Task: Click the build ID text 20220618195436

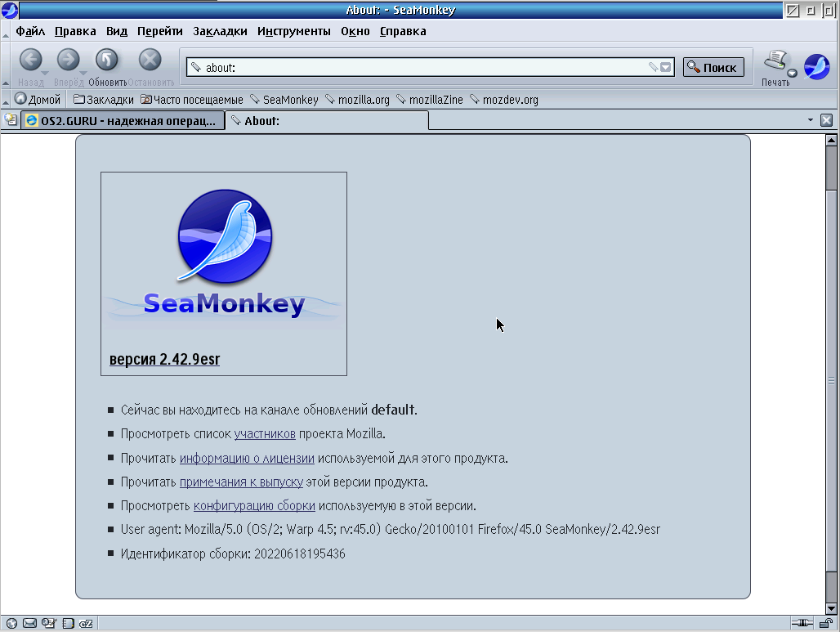Action: (x=299, y=554)
